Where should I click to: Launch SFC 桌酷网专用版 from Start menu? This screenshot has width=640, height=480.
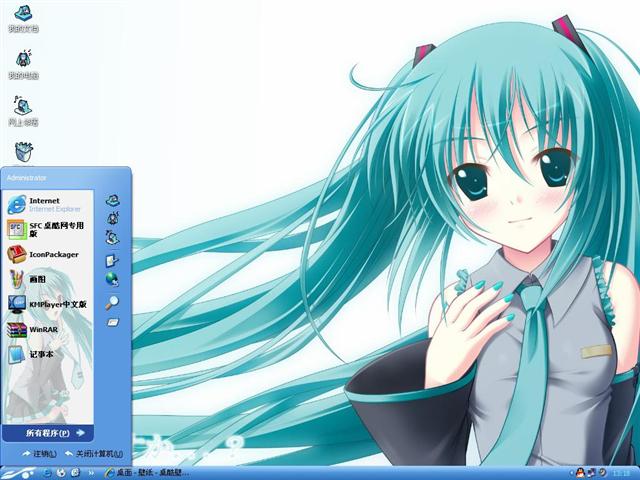[48, 229]
